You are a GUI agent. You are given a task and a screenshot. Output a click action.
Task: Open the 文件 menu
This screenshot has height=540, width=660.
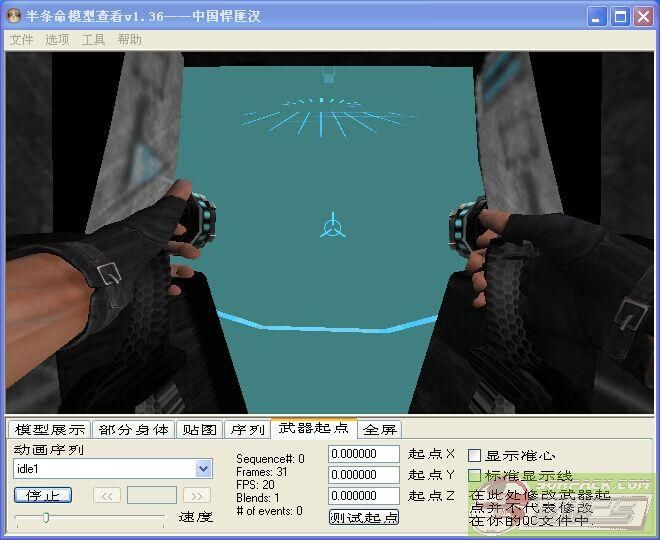21,39
